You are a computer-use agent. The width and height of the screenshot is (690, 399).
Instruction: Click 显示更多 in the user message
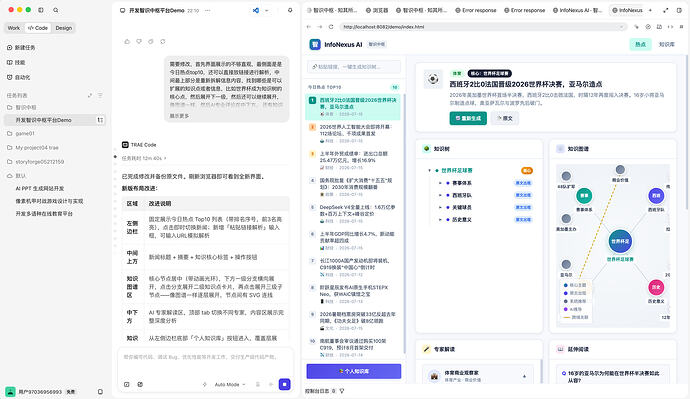point(179,116)
